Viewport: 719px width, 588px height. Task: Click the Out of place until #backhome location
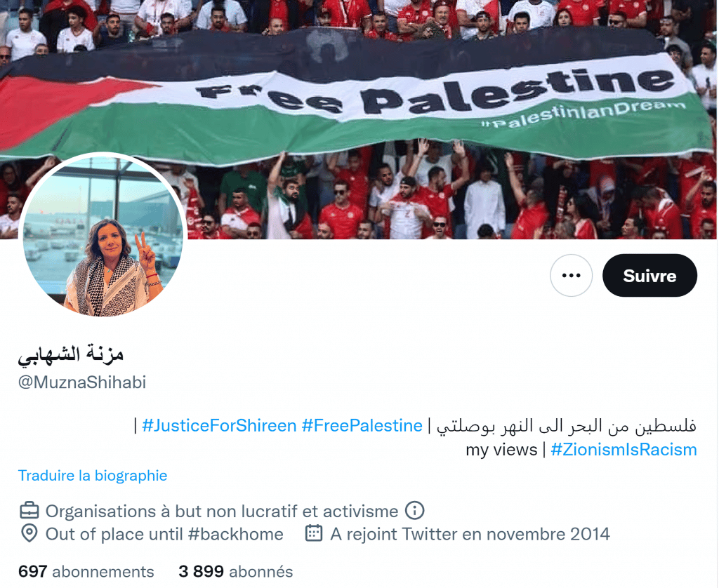[164, 535]
